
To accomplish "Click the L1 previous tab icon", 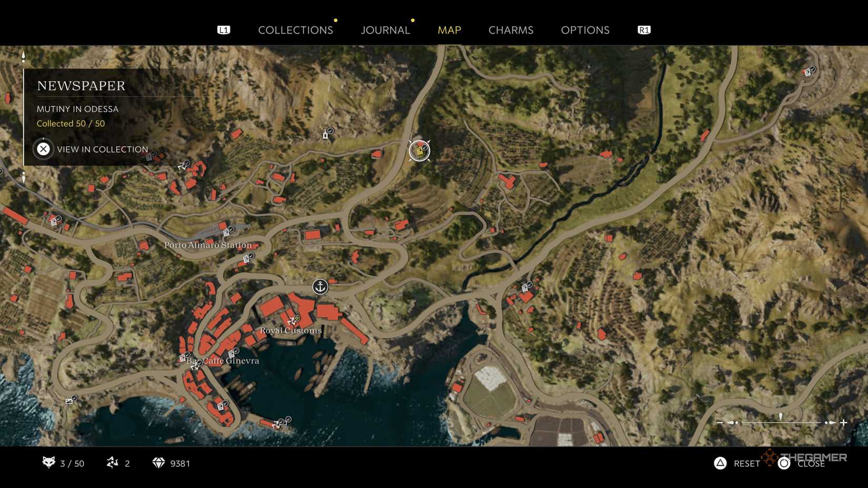I will point(224,30).
